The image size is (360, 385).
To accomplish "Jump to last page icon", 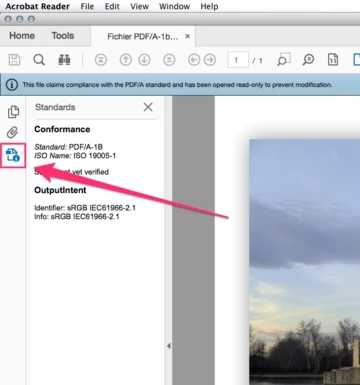I will point(169,60).
